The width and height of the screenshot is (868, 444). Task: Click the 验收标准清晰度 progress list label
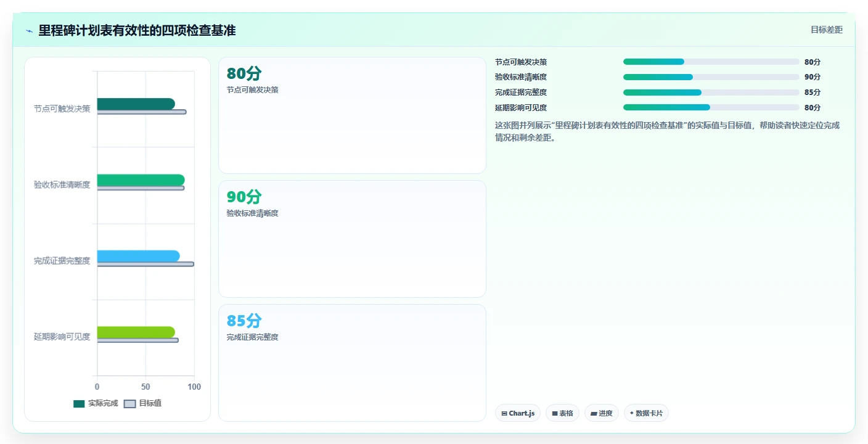pyautogui.click(x=521, y=77)
